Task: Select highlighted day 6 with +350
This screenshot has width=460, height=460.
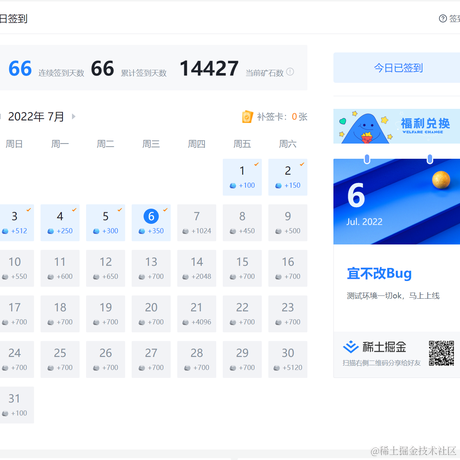Action: (151, 223)
